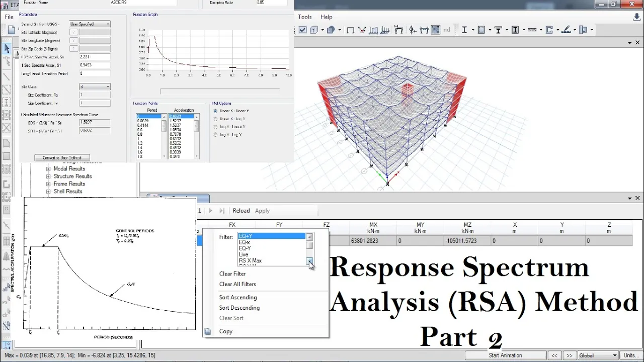Expand the Shell Results tree node

click(49, 192)
